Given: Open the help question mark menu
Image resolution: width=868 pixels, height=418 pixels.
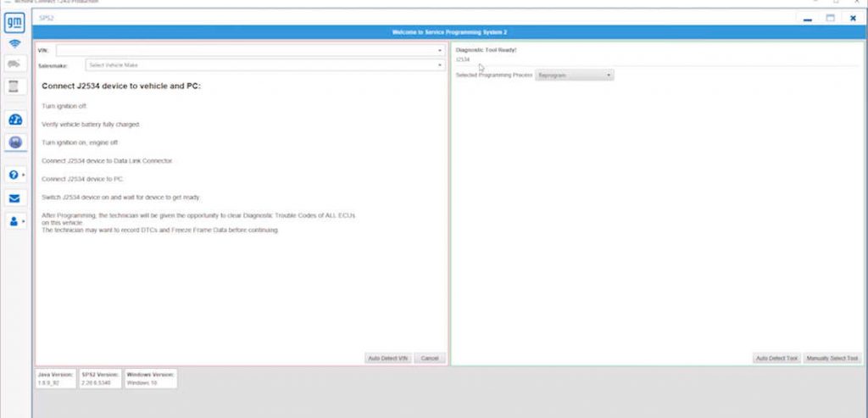Looking at the screenshot, I should tap(15, 175).
